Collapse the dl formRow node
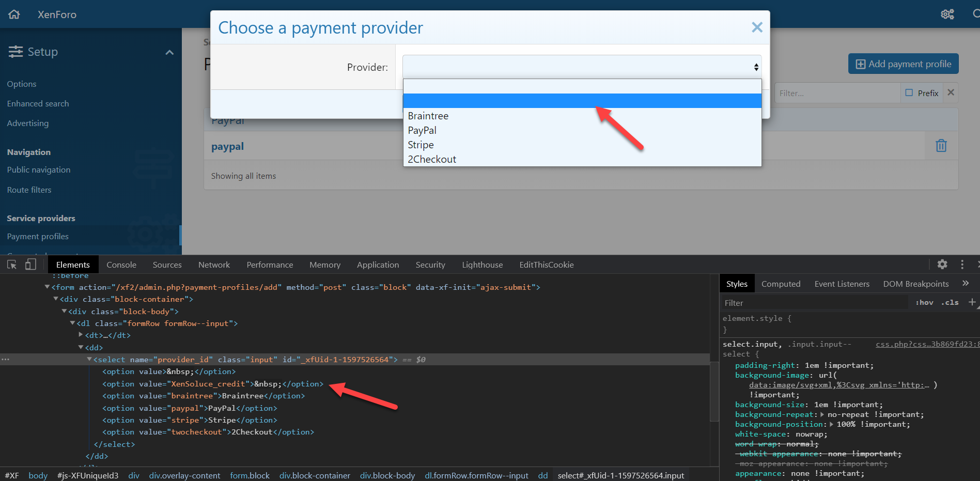The width and height of the screenshot is (980, 481). pos(72,323)
